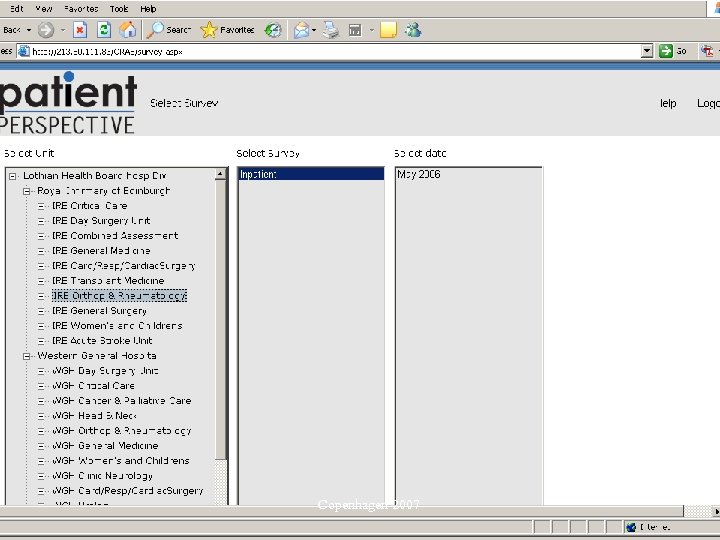Open the Edit icon dropdown arrow
This screenshot has height=540, width=720.
pyautogui.click(x=371, y=30)
